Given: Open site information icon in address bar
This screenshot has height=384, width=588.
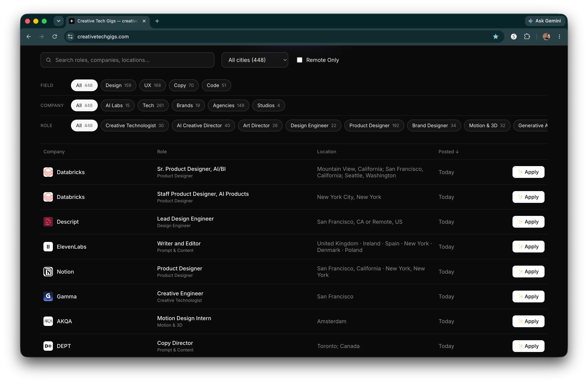Looking at the screenshot, I should click(x=70, y=37).
